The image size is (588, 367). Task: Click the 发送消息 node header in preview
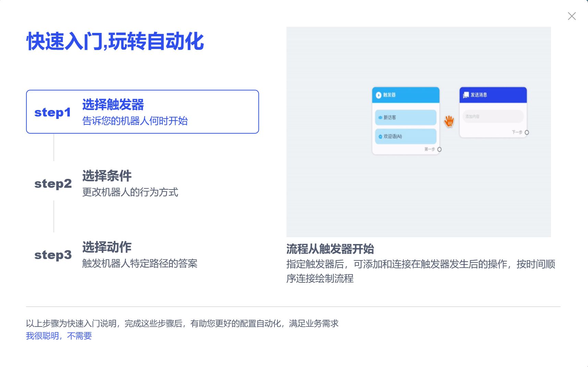click(493, 95)
